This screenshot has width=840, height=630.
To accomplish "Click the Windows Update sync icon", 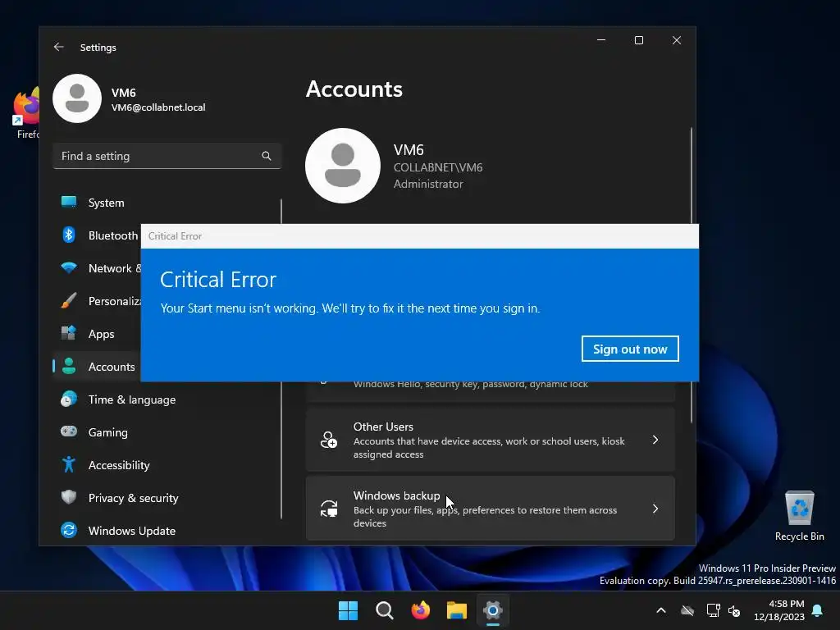I will click(x=69, y=530).
